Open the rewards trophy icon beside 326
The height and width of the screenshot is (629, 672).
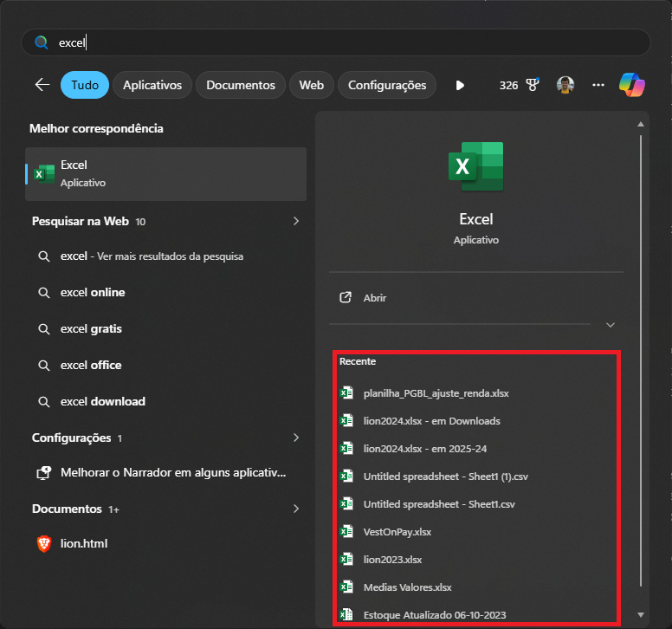point(533,85)
